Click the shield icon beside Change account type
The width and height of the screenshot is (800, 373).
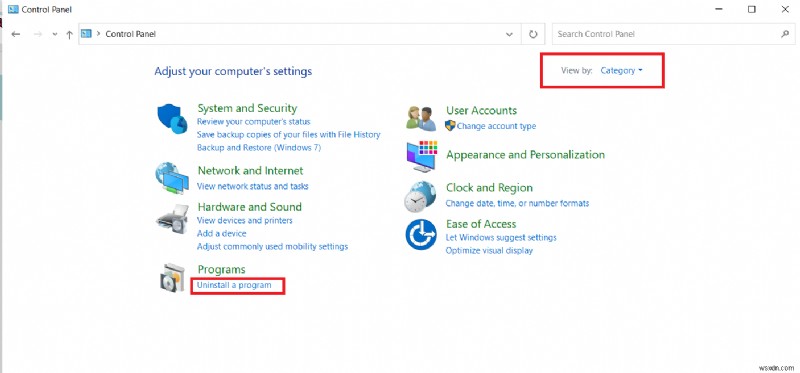point(450,126)
